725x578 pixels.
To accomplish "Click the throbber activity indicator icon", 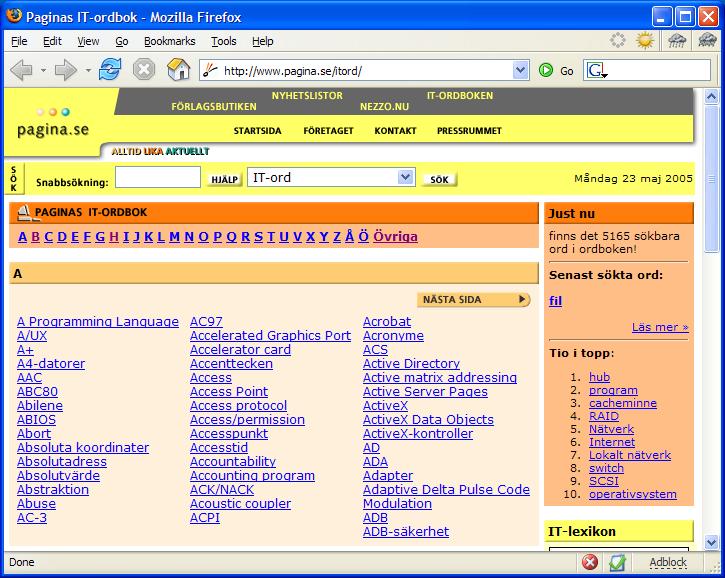I will pos(618,40).
